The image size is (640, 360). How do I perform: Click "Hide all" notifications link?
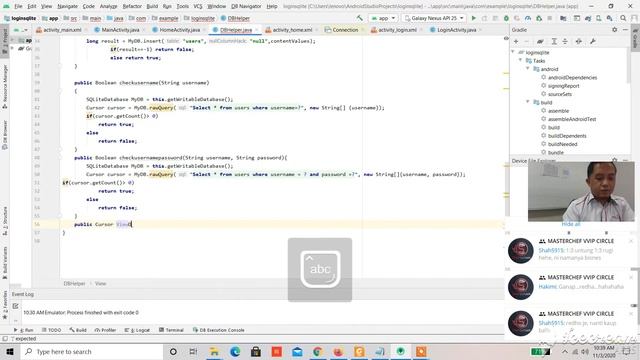pos(570,224)
